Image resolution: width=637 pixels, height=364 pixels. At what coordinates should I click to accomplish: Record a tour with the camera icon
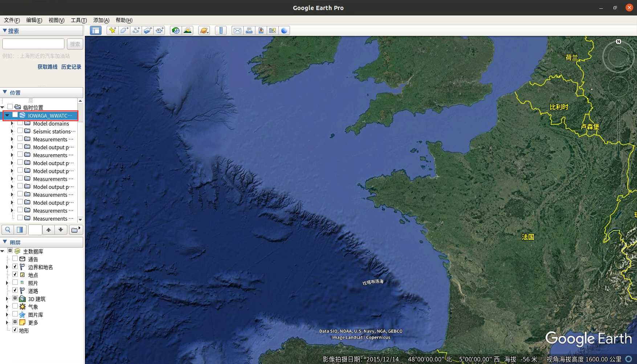(x=159, y=30)
